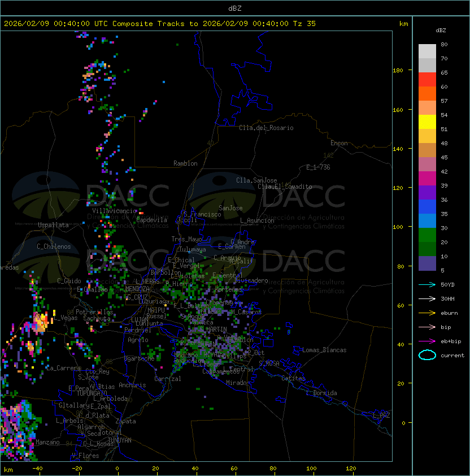Screen dimensions: 470x476
Task: Click the Ramblon location label
Action: pyautogui.click(x=185, y=163)
